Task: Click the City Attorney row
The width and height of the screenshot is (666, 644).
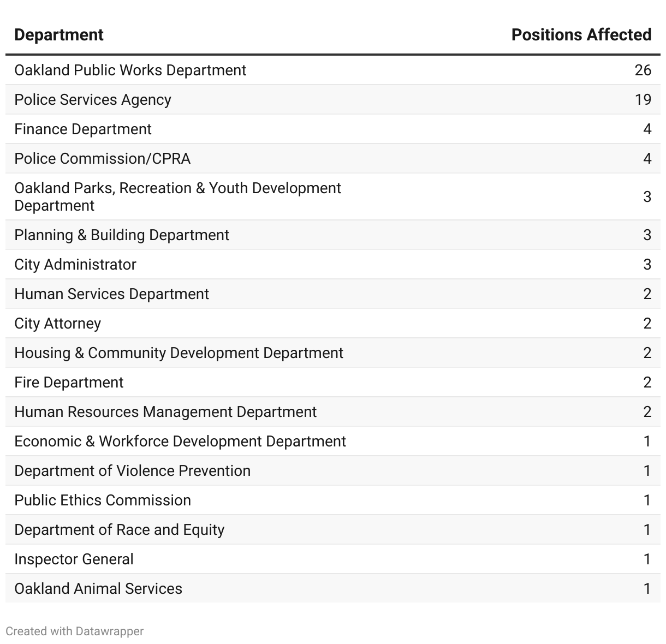Action: (x=333, y=323)
